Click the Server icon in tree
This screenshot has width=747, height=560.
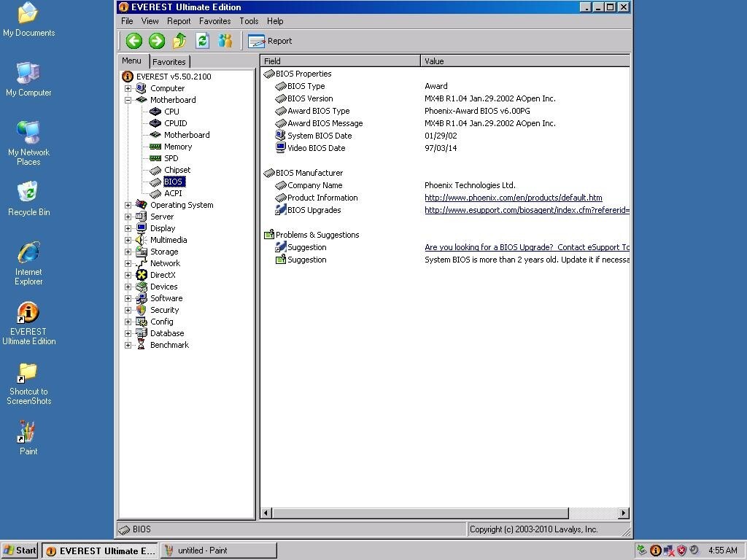click(x=142, y=217)
